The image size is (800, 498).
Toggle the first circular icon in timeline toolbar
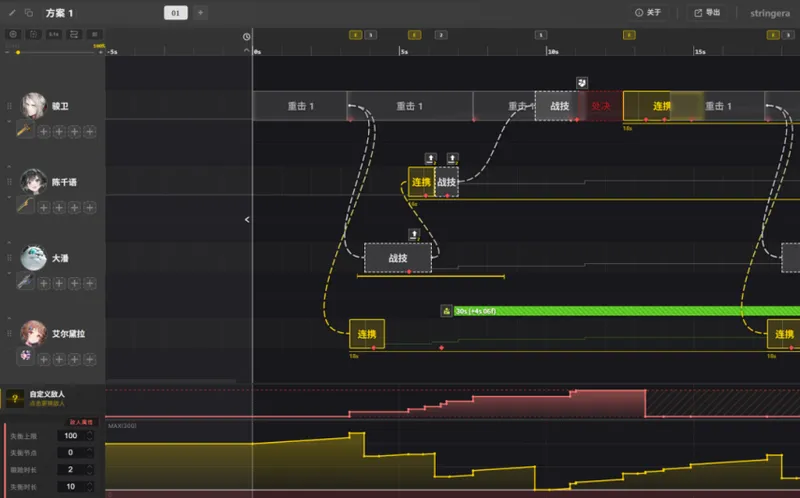pos(13,34)
